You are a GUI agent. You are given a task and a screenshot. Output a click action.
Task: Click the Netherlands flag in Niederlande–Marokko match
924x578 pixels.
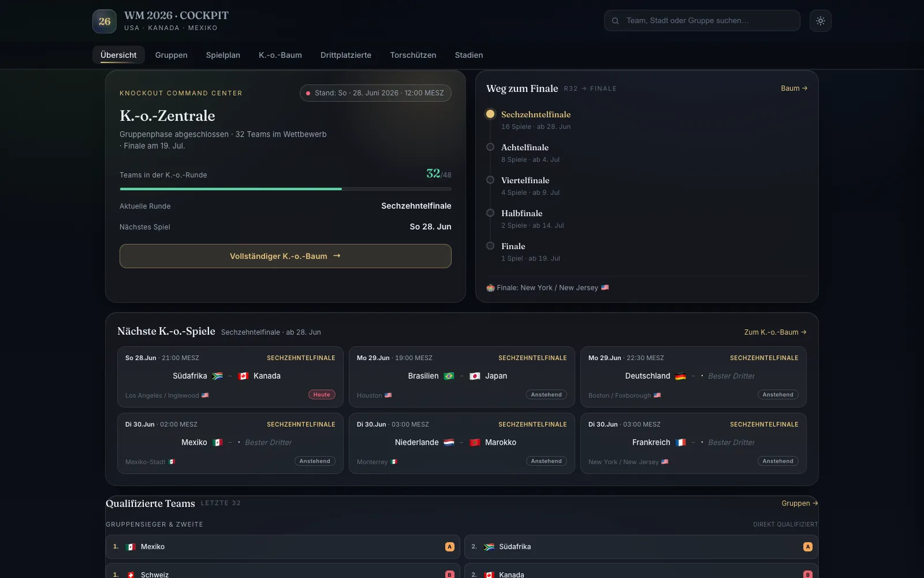tap(449, 443)
